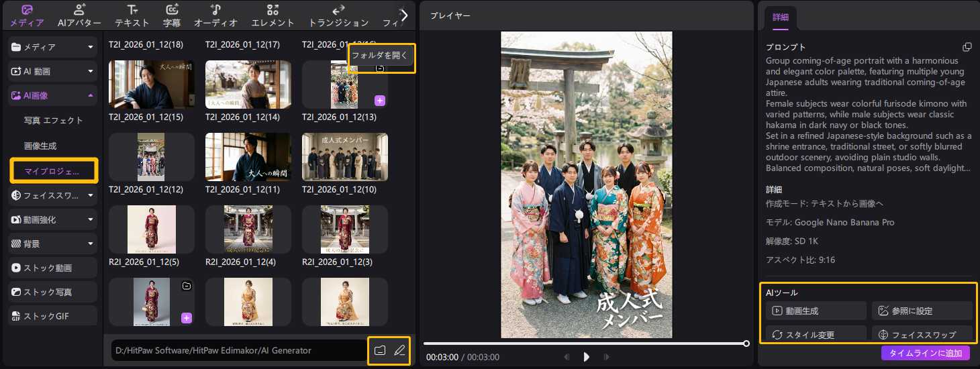
Task: Click the 'アスペクト比: 9:16' text
Action: tap(801, 260)
